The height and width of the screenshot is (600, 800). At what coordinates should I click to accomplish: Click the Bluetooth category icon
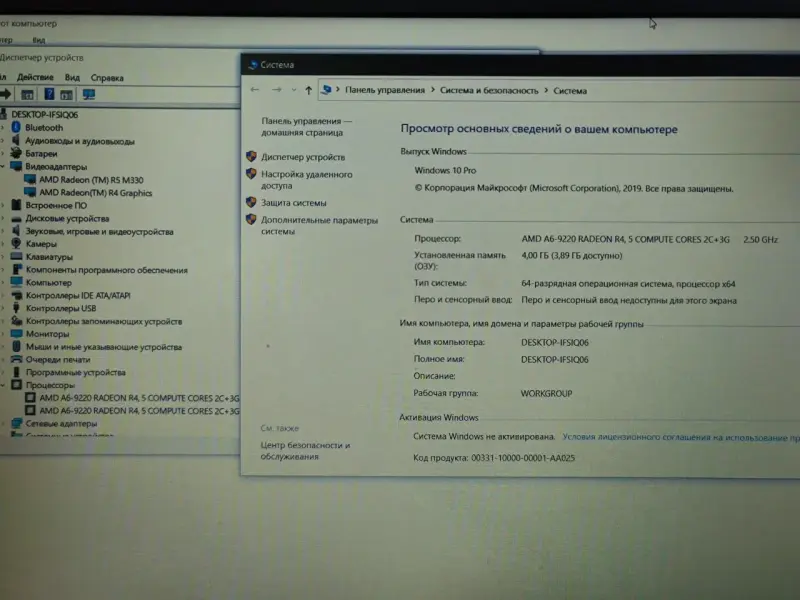coord(15,128)
